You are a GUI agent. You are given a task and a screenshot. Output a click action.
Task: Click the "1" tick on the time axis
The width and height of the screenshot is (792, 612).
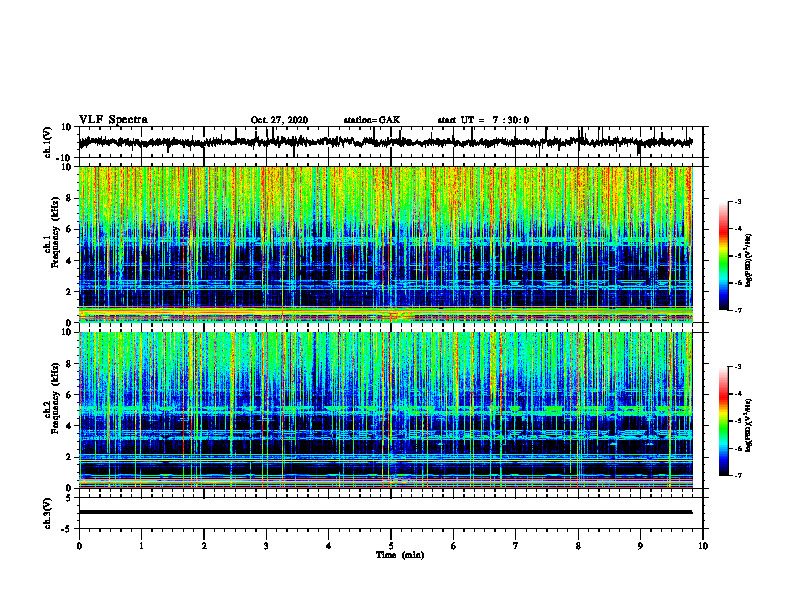(141, 546)
